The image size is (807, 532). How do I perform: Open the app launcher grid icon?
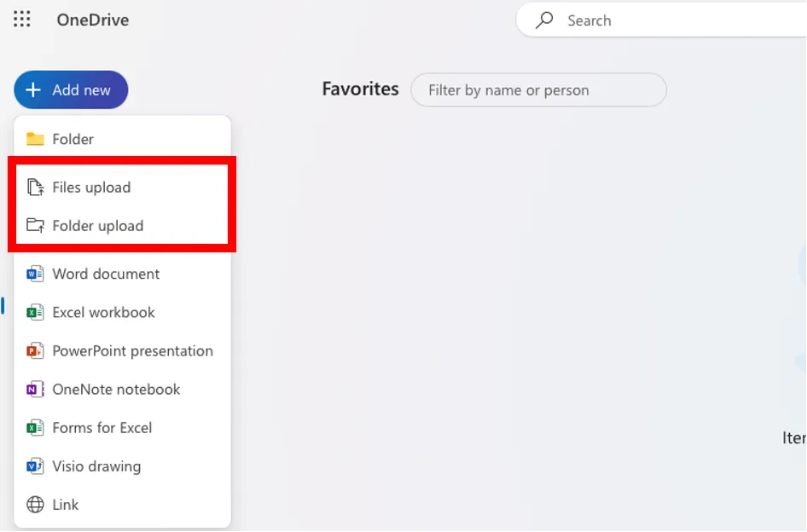(22, 20)
